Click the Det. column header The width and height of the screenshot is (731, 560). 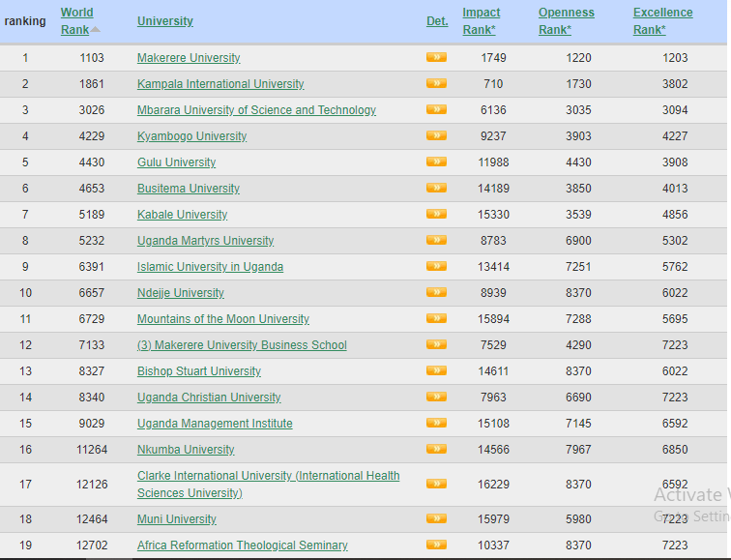(437, 21)
